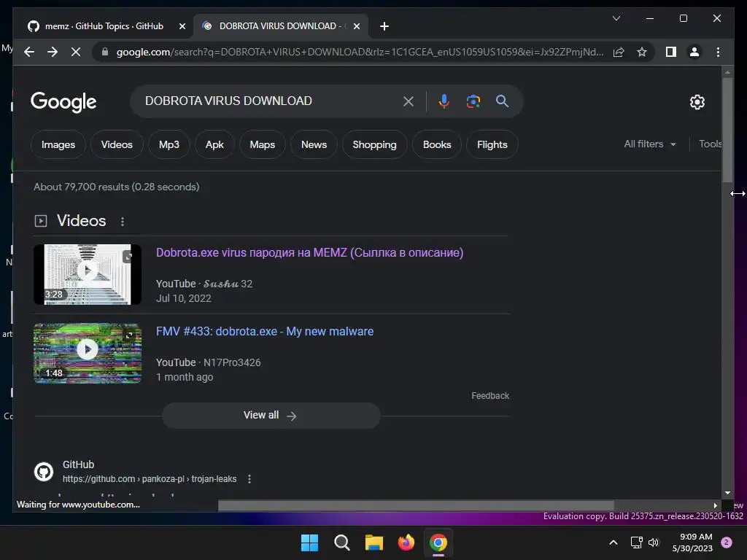Filter results by Books
This screenshot has height=560, width=747.
[x=437, y=144]
